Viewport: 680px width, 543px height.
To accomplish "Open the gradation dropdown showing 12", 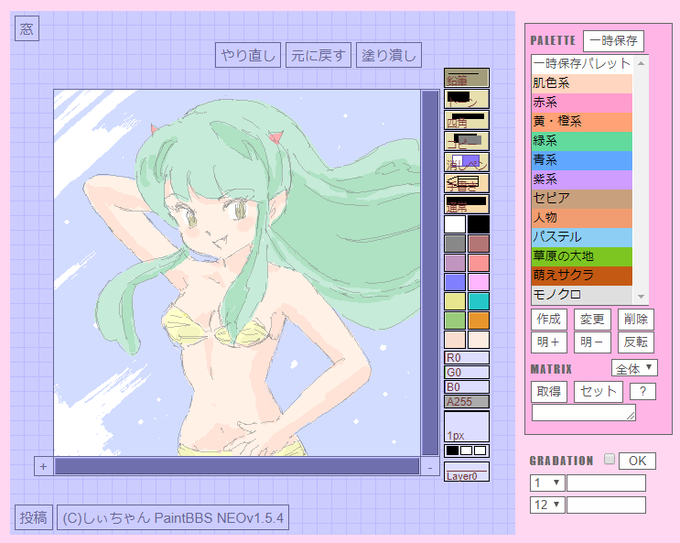I will (547, 505).
